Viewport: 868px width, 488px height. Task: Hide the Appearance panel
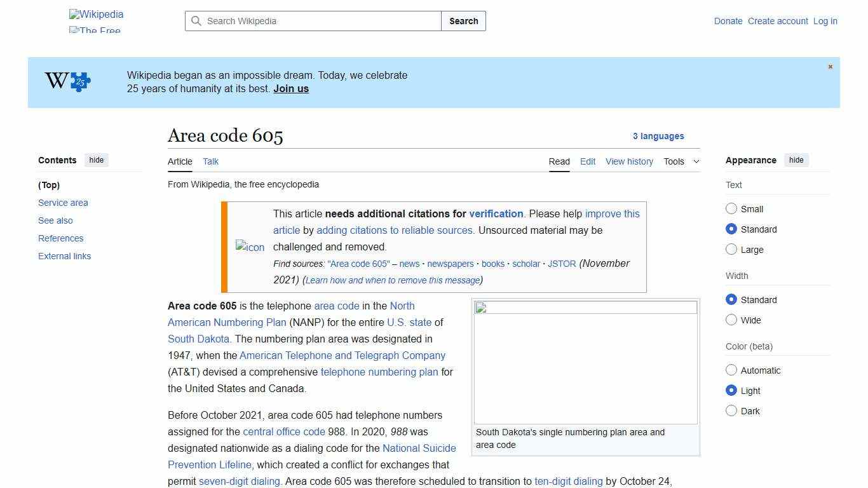click(796, 159)
